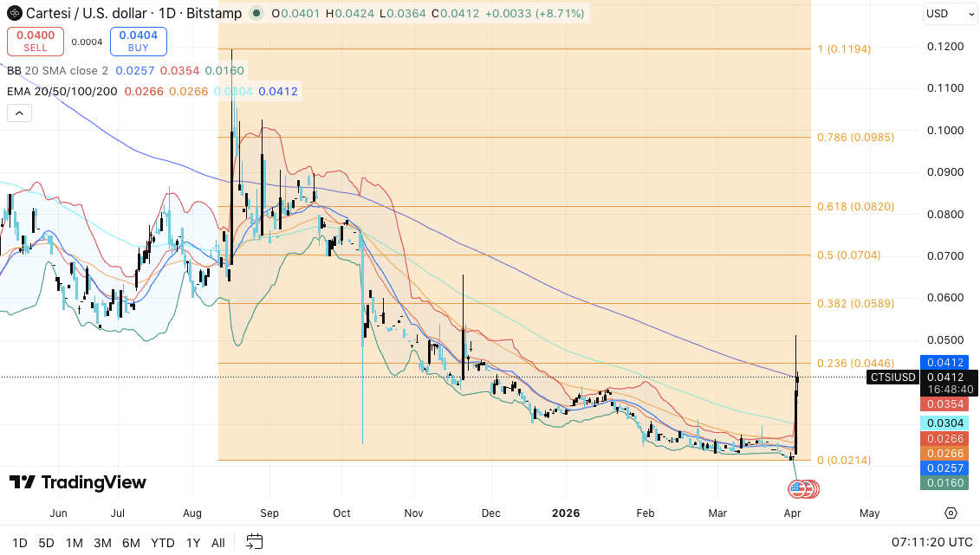Switch to the 1Y timeframe
980x555 pixels.
click(x=192, y=543)
